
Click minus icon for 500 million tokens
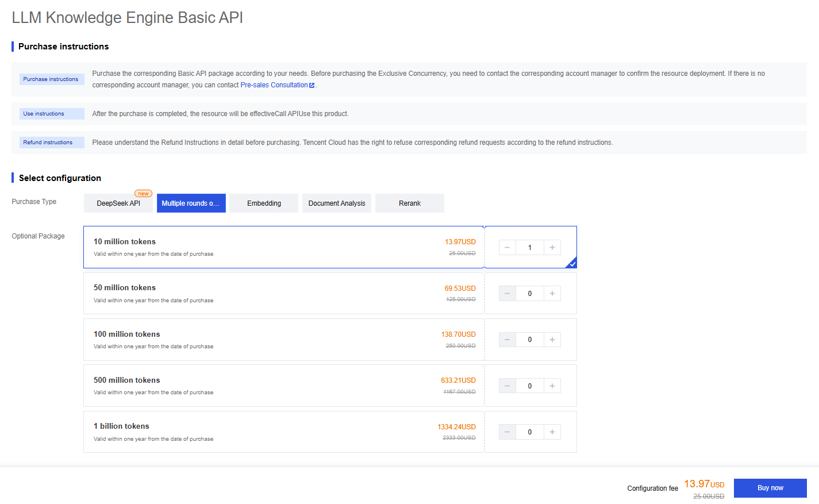(x=507, y=386)
